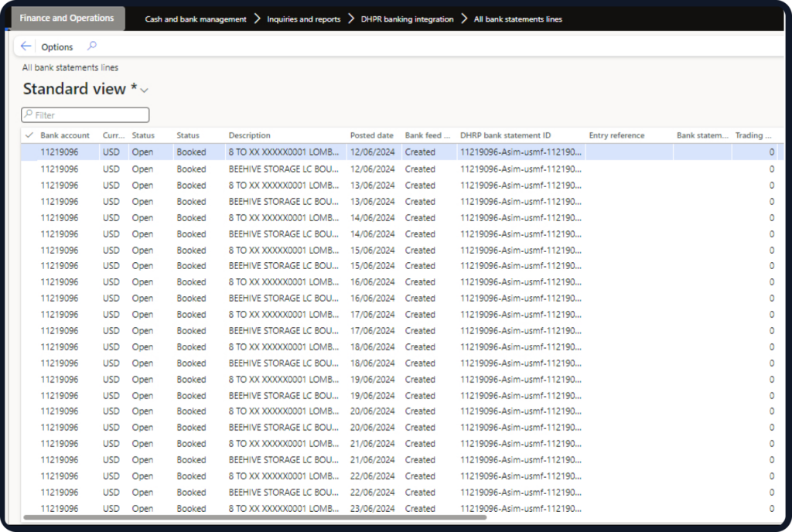This screenshot has width=792, height=532.
Task: Click the select-all checkmark in grid header
Action: (x=29, y=135)
